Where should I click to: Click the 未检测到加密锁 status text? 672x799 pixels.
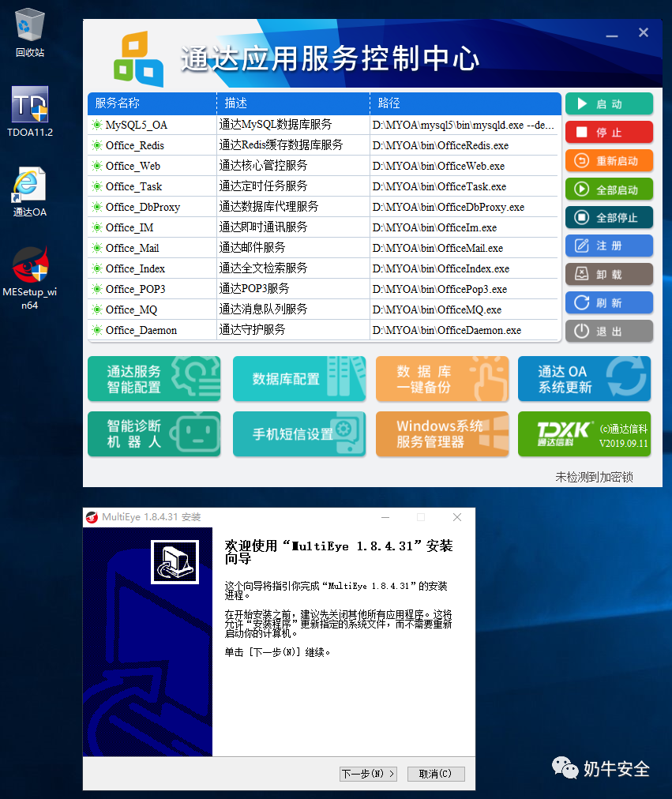pyautogui.click(x=594, y=477)
